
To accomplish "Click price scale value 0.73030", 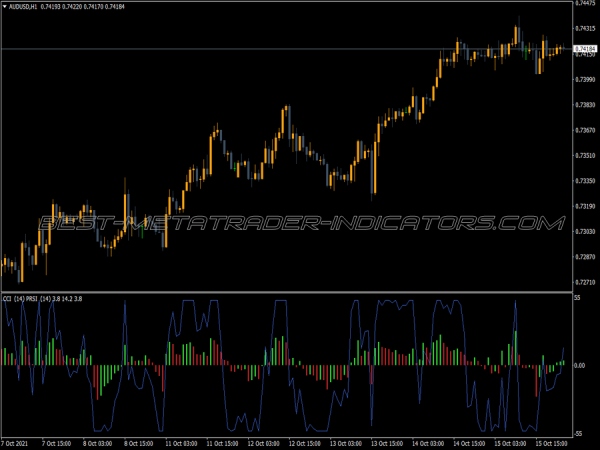I will (x=585, y=232).
